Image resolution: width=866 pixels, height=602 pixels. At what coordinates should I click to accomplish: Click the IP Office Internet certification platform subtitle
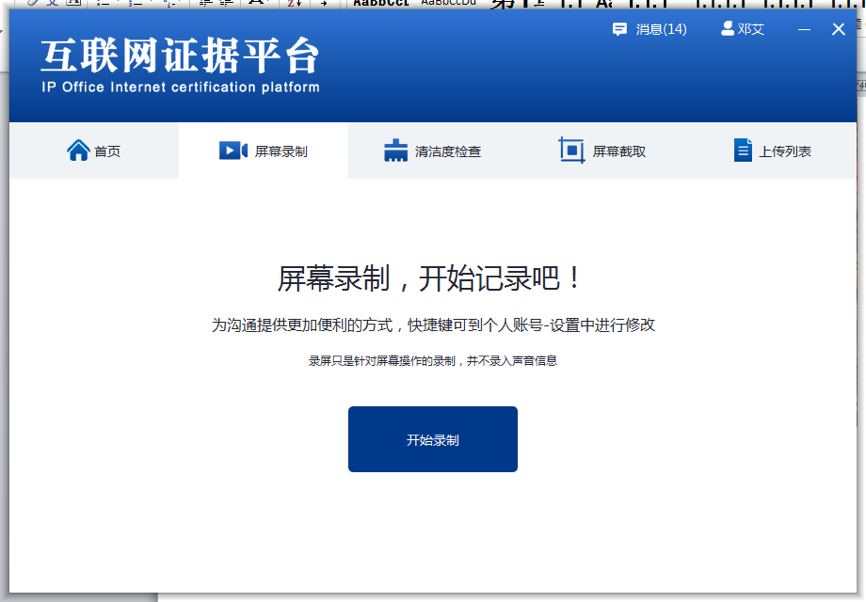pos(180,87)
